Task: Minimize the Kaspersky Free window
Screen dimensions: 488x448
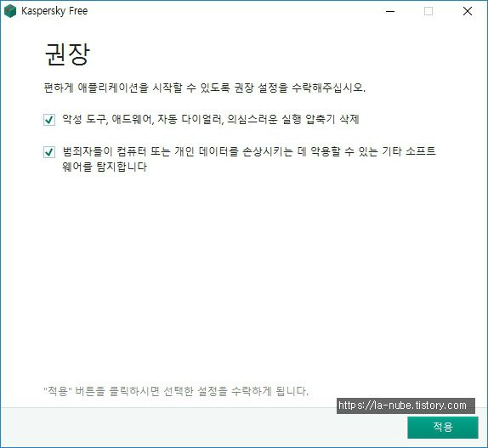Action: pos(390,11)
